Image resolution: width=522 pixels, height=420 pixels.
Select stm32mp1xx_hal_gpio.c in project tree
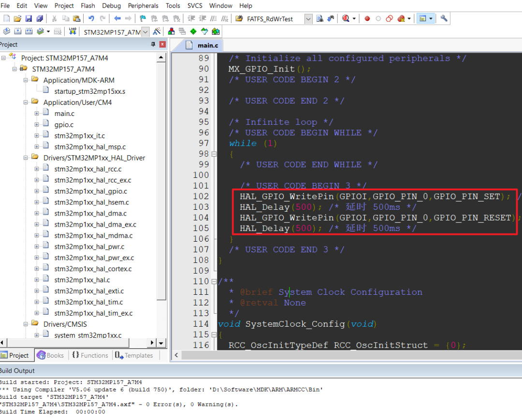[90, 191]
